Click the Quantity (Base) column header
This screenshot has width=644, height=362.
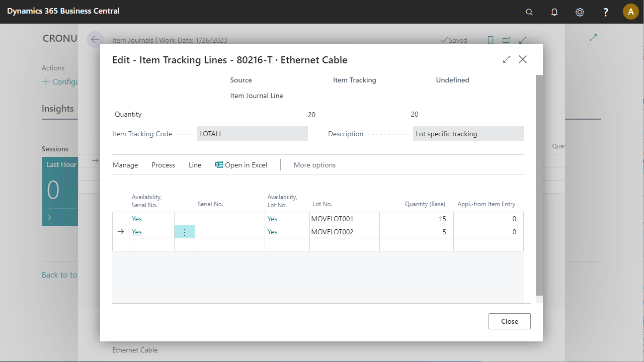click(425, 204)
